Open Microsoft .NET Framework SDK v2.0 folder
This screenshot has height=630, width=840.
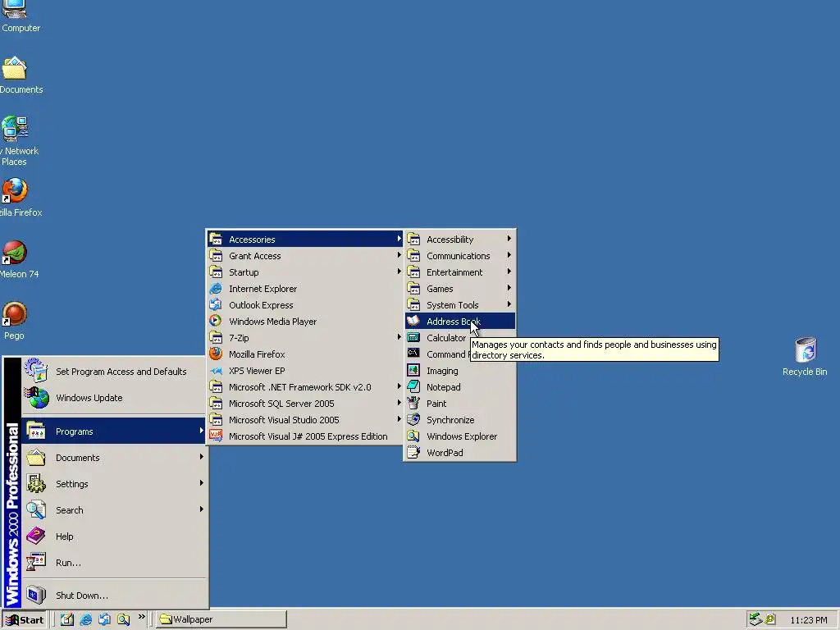pyautogui.click(x=305, y=387)
